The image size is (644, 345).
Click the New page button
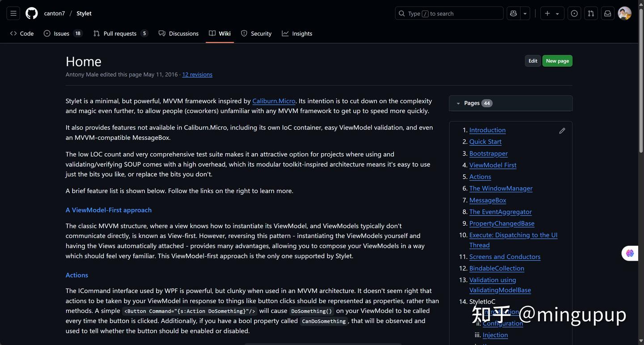pyautogui.click(x=557, y=60)
